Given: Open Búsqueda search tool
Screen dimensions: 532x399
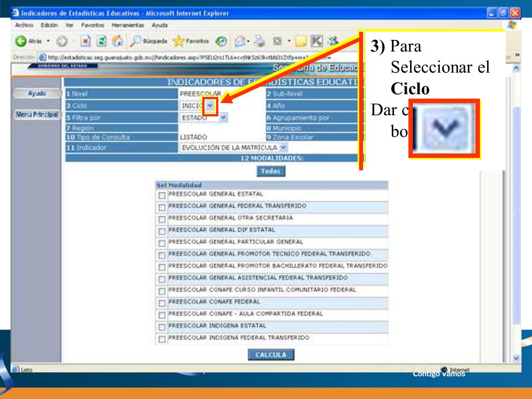Looking at the screenshot, I should click(149, 41).
